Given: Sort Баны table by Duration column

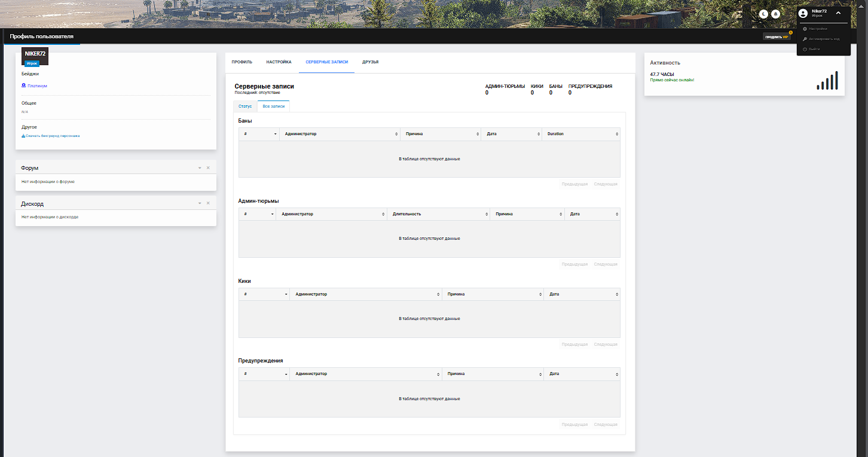Looking at the screenshot, I should [580, 134].
